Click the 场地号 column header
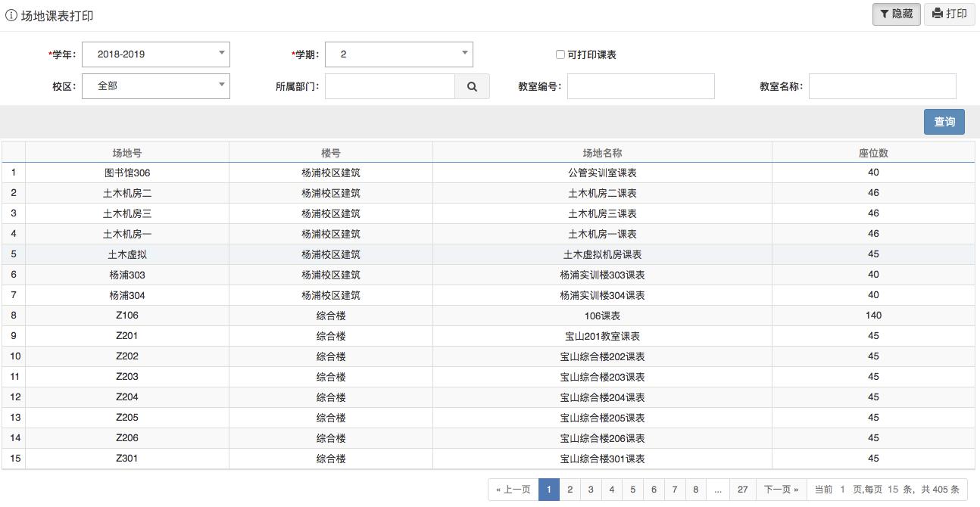The image size is (980, 507). (127, 151)
